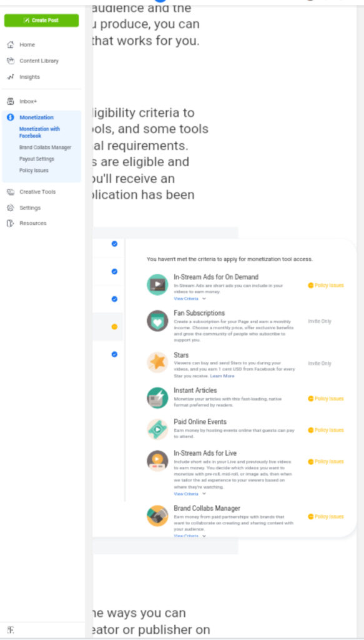364x640 pixels.
Task: Select the Monetization menu heading
Action: click(x=36, y=117)
